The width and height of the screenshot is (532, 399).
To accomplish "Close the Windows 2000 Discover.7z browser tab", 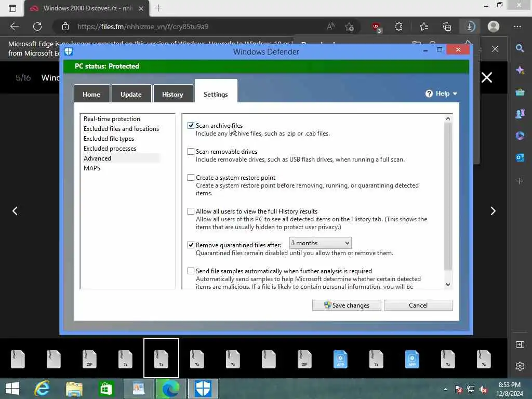I will click(141, 8).
